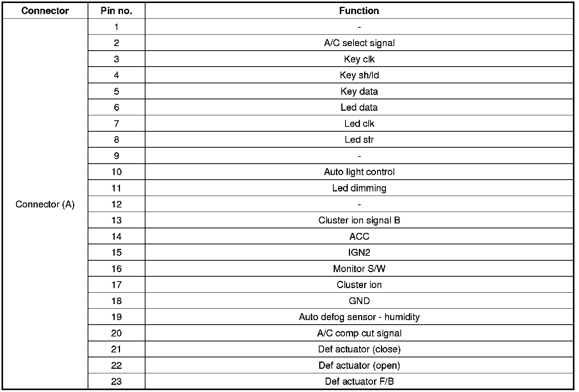This screenshot has width=579, height=392.
Task: Select the Monitor S/W cell
Action: pyautogui.click(x=359, y=269)
